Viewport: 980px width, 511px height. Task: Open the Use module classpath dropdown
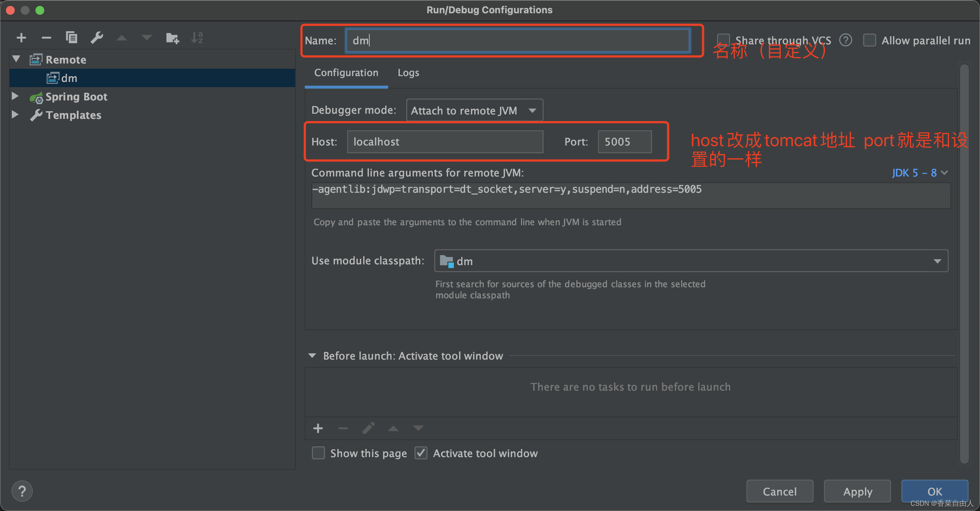pyautogui.click(x=691, y=261)
